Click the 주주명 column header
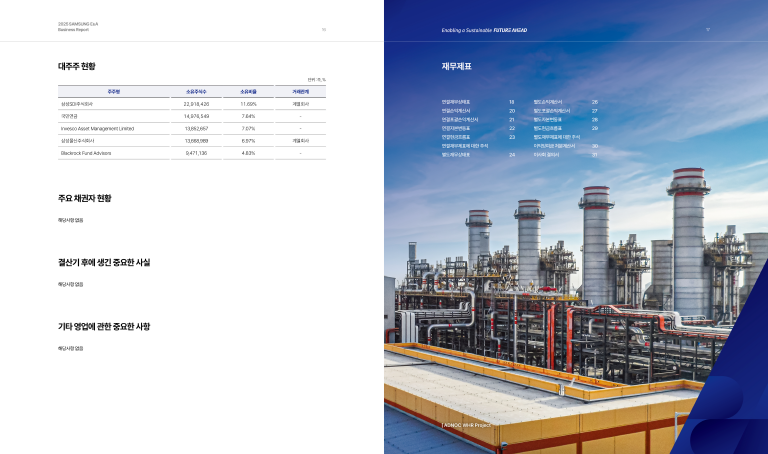 click(x=114, y=92)
